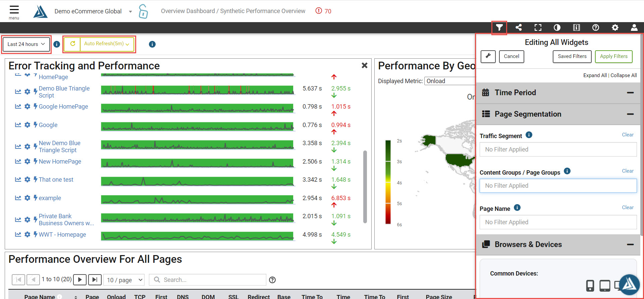Open the Displayed Metric Onload dropdown
The width and height of the screenshot is (644, 299).
pyautogui.click(x=450, y=81)
